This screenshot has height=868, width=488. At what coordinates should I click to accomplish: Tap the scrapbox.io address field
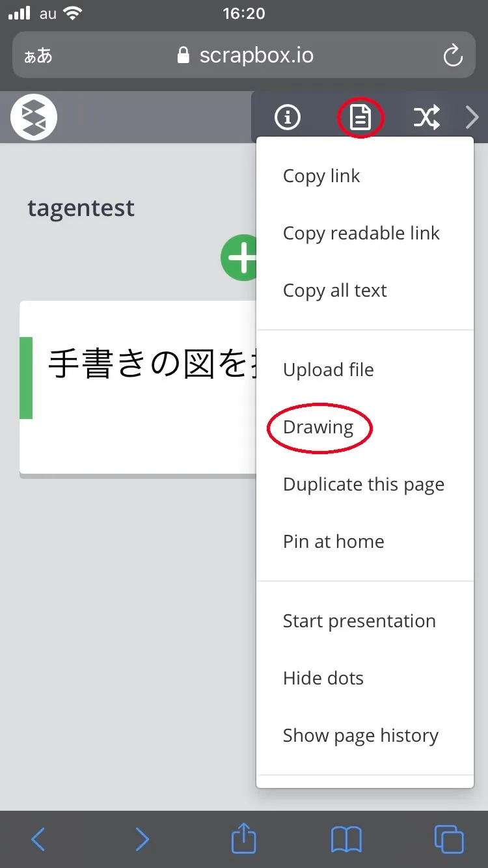(x=244, y=55)
